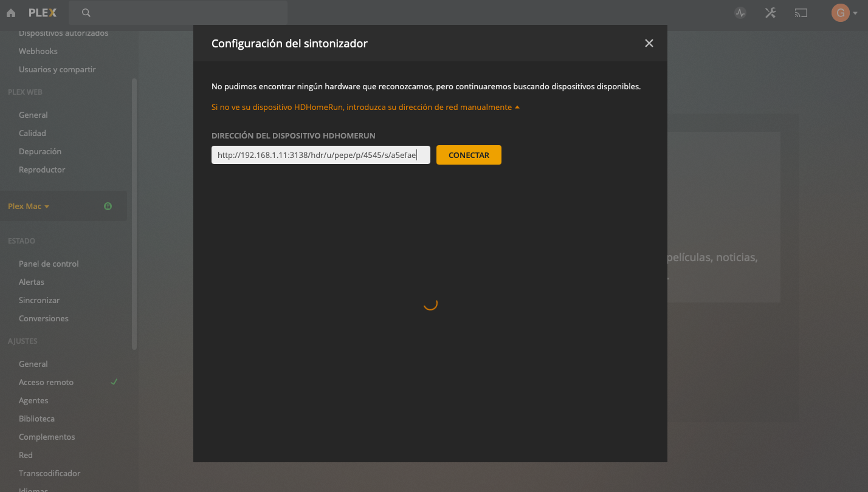Click the top search bar field
This screenshot has width=868, height=492.
(x=178, y=13)
